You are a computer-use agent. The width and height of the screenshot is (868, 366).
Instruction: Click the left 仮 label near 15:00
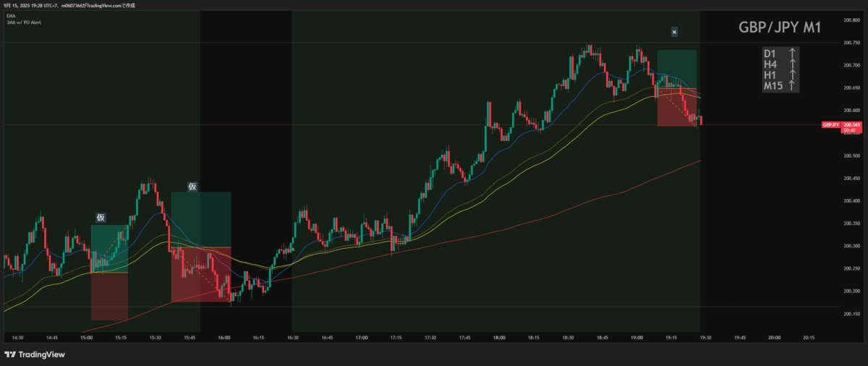tap(101, 217)
